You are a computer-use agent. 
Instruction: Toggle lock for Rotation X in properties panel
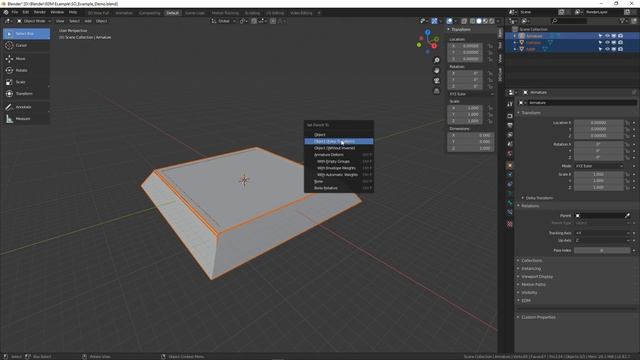627,144
